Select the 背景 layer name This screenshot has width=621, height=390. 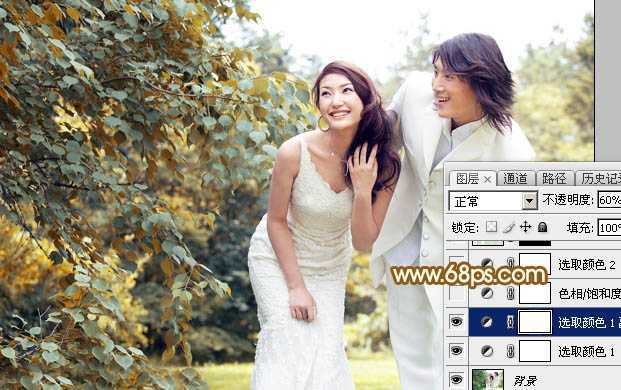[x=525, y=381]
